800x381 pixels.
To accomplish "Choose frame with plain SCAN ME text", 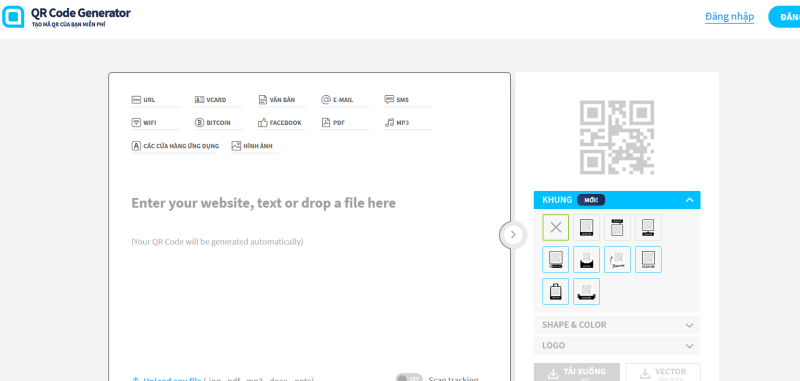I will [648, 260].
